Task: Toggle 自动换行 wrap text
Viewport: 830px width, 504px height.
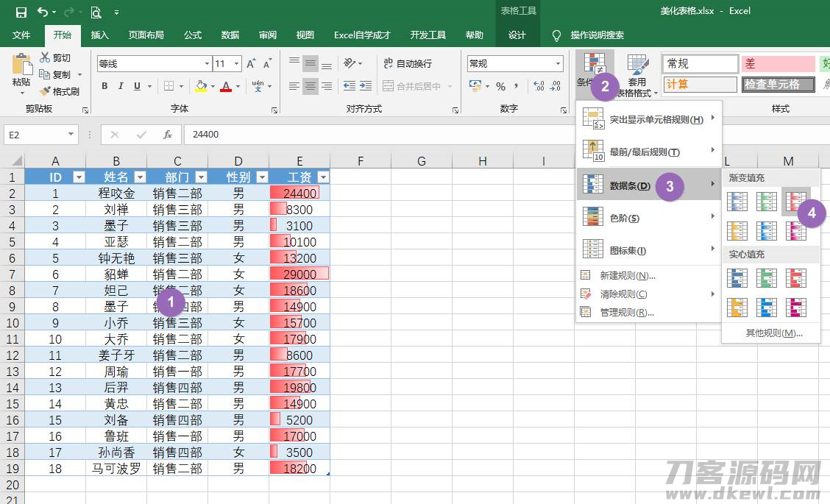Action: (x=408, y=63)
